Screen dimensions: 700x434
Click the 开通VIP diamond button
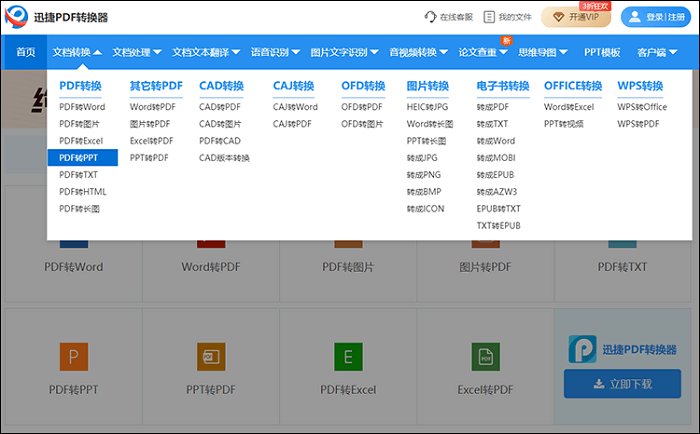tap(576, 17)
